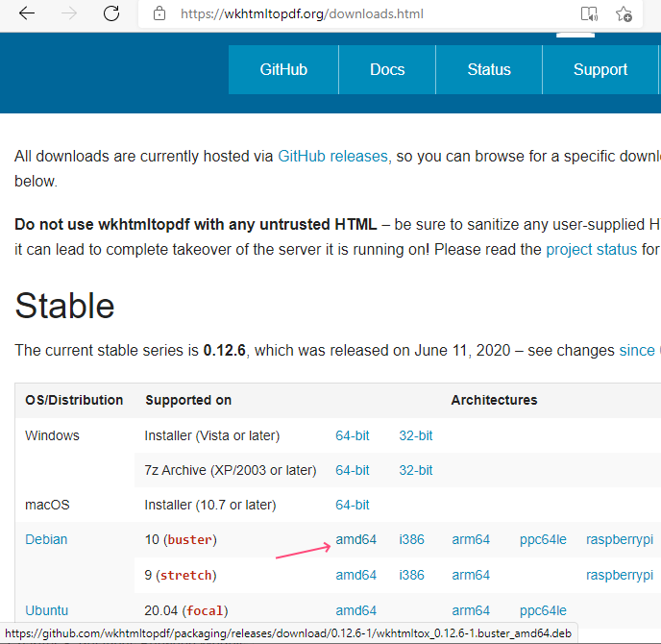Screen dimensions: 661x644
Task: Click the browser back arrow
Action: point(27,13)
